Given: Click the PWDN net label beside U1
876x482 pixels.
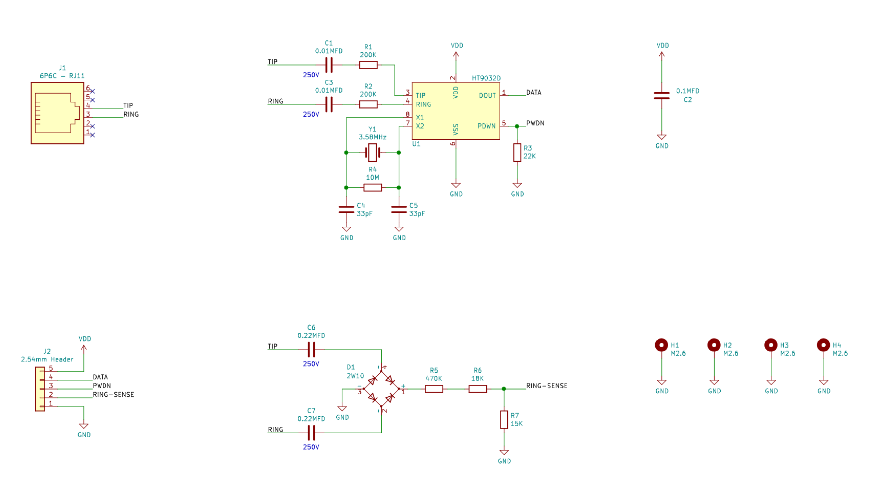Looking at the screenshot, I should click(x=535, y=122).
